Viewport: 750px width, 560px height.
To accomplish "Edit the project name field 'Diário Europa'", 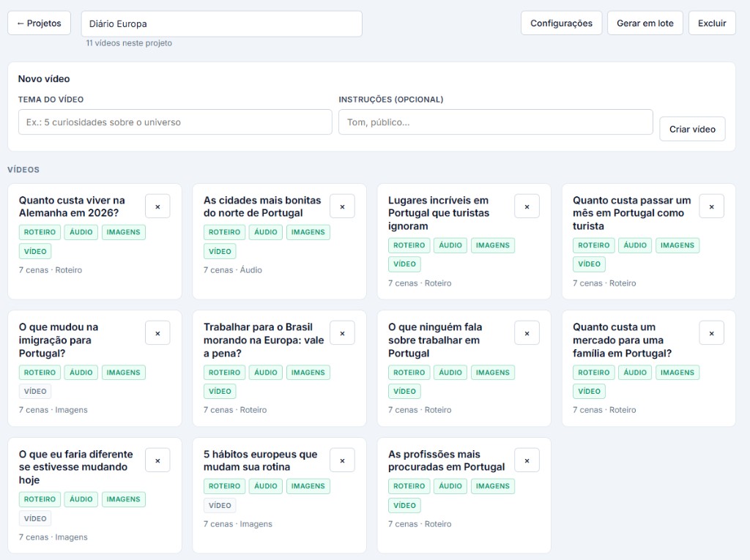I will click(221, 24).
